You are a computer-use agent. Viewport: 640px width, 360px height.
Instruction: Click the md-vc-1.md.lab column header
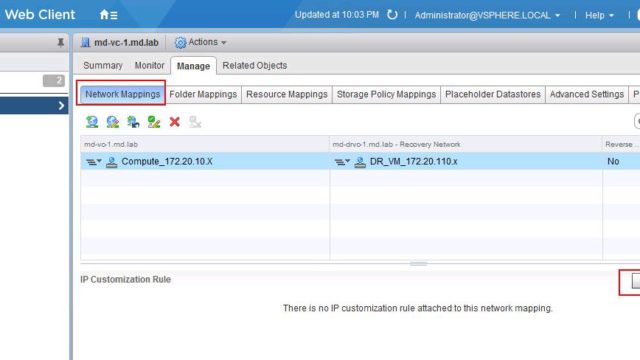point(205,144)
